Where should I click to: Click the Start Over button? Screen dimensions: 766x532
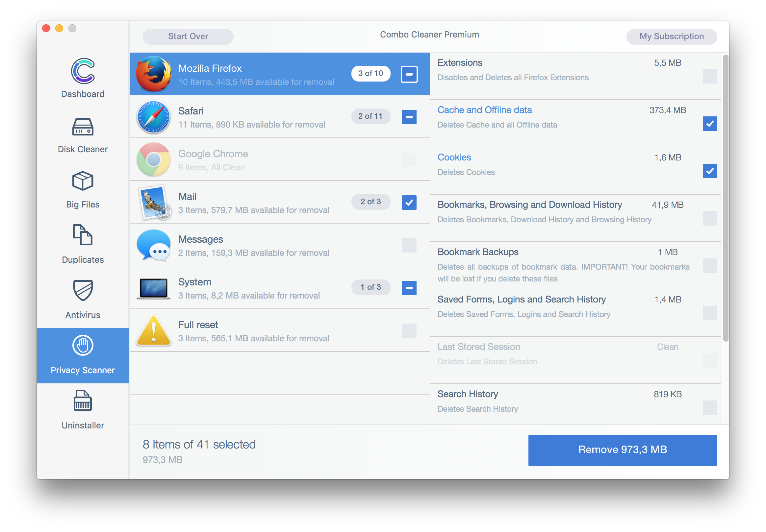[188, 36]
